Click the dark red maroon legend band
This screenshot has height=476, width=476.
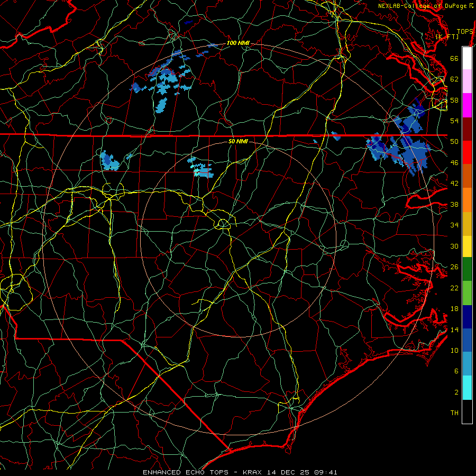467,129
